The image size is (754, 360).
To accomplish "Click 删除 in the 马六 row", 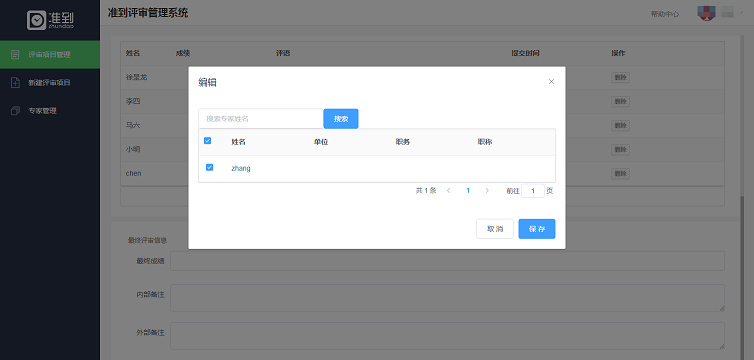I will point(620,125).
